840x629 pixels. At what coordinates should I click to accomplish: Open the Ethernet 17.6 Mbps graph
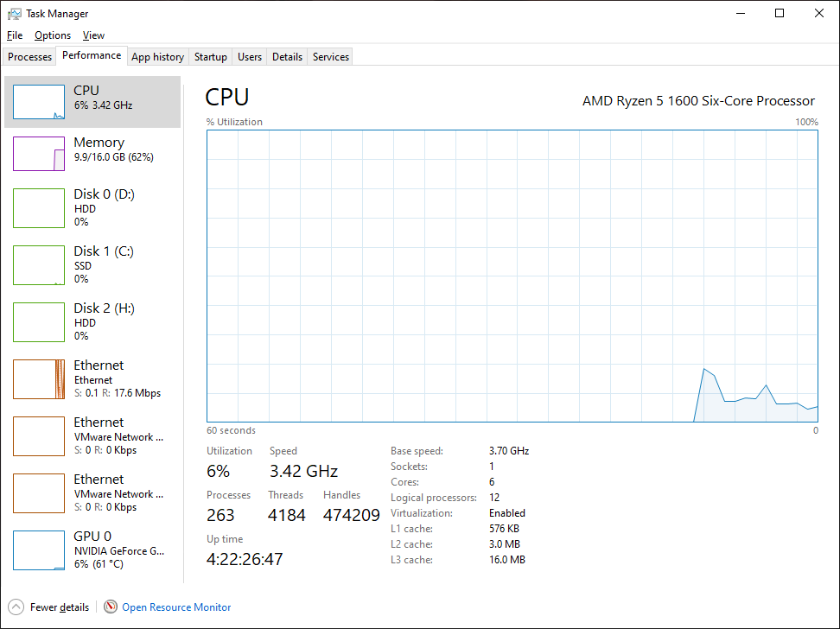pos(39,379)
